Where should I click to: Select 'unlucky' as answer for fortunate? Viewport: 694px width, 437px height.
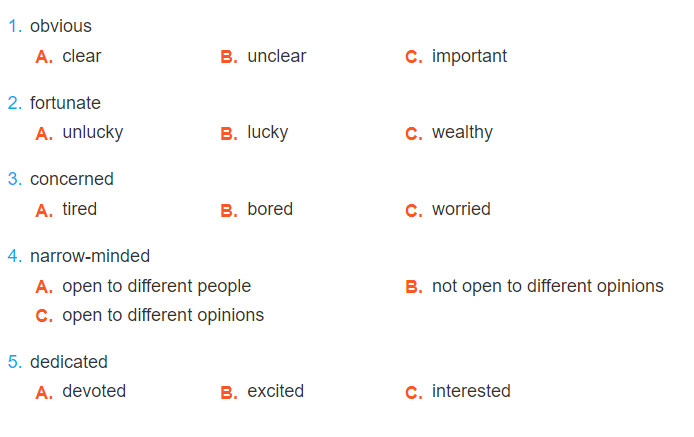[x=79, y=132]
